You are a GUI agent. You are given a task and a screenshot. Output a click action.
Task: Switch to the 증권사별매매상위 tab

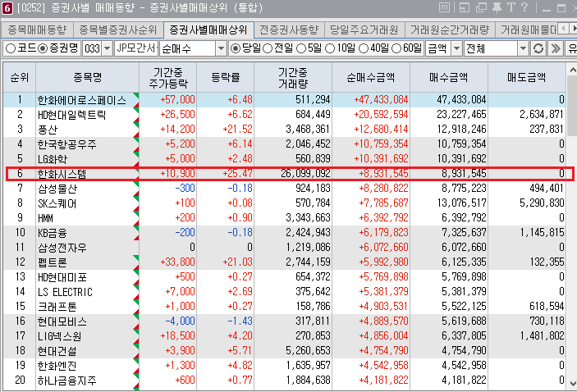(x=208, y=30)
